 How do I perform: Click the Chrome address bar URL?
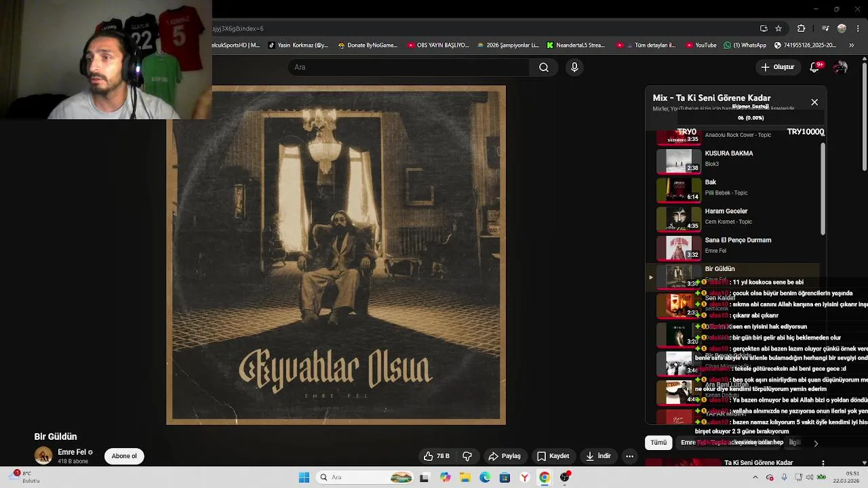click(239, 28)
